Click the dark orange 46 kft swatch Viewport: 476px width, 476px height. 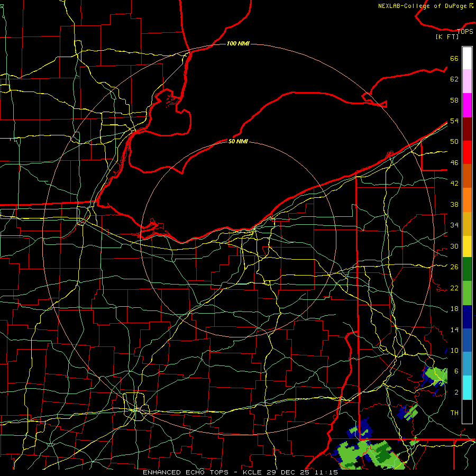467,176
